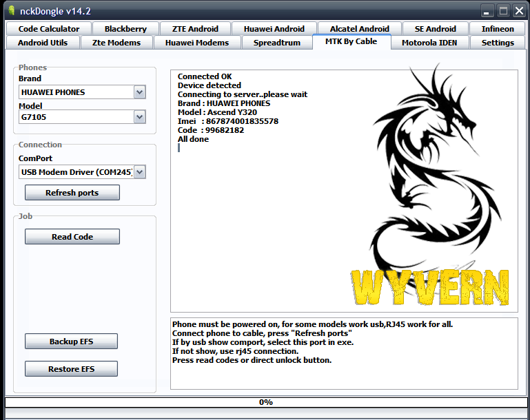Image resolution: width=530 pixels, height=420 pixels.
Task: Click the Read Code button
Action: tap(72, 237)
